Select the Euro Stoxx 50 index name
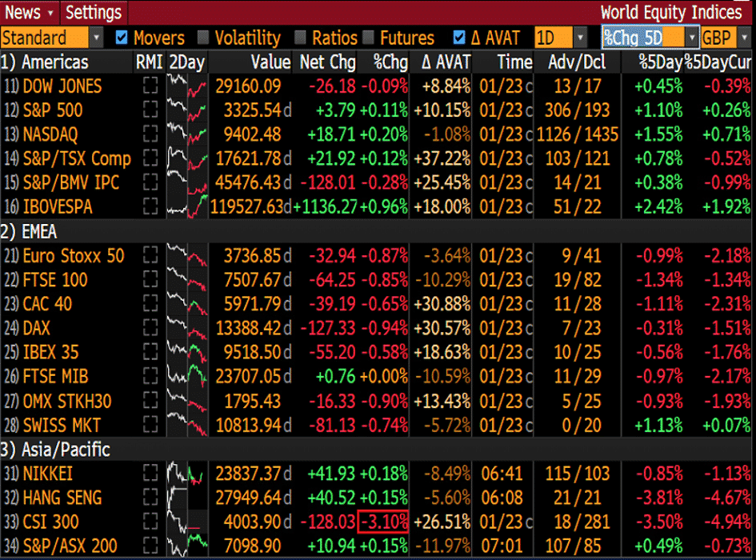Viewport: 756px width, 560px height. click(74, 256)
